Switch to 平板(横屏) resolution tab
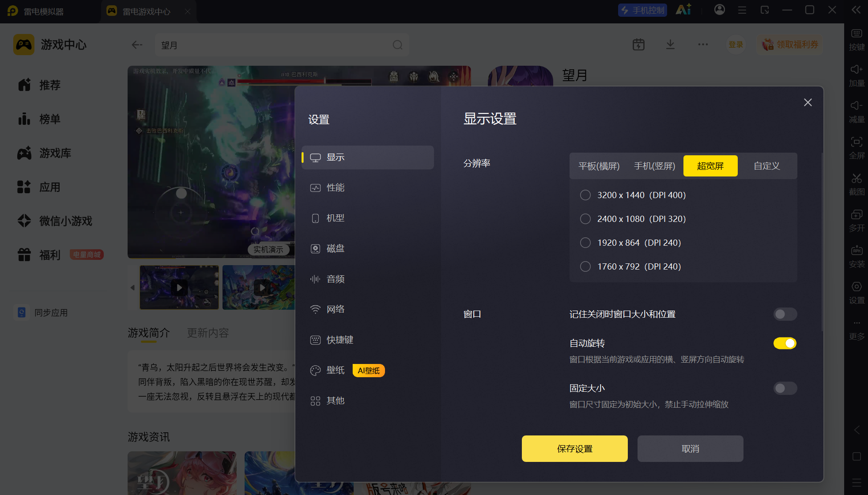868x495 pixels. pyautogui.click(x=599, y=166)
